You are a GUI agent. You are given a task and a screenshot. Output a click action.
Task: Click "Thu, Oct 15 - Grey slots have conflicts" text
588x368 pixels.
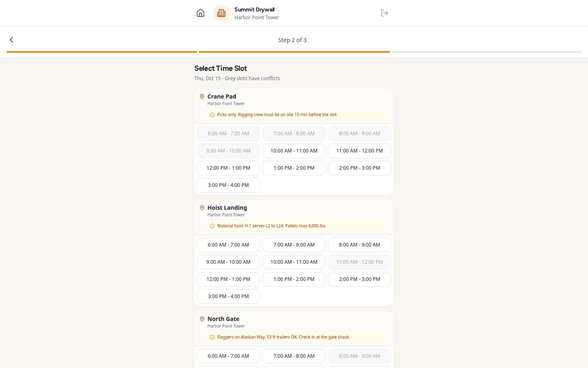(x=237, y=79)
